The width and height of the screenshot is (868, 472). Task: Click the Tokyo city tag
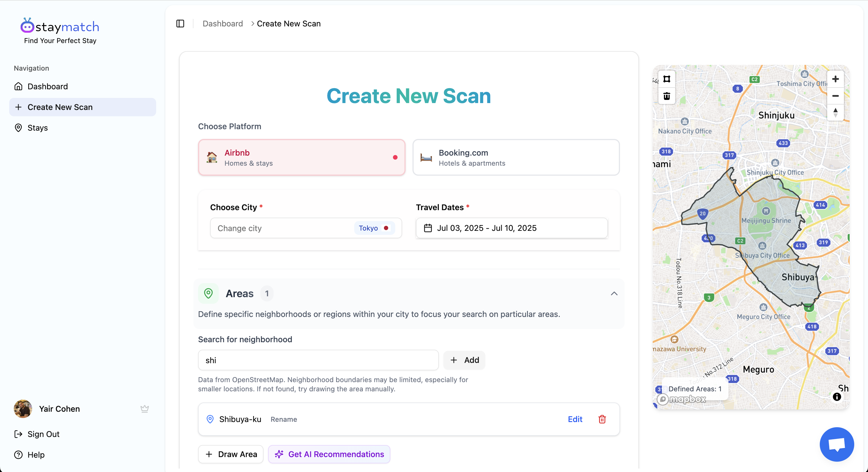tap(374, 228)
